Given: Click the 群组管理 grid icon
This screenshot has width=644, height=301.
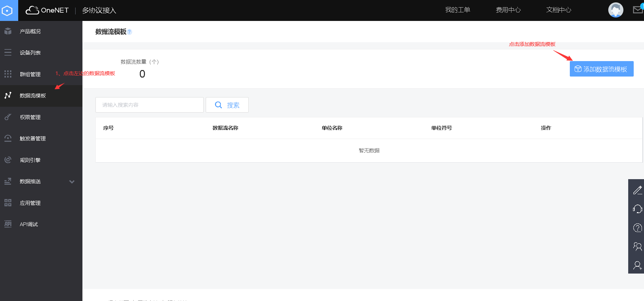Looking at the screenshot, I should coord(8,74).
